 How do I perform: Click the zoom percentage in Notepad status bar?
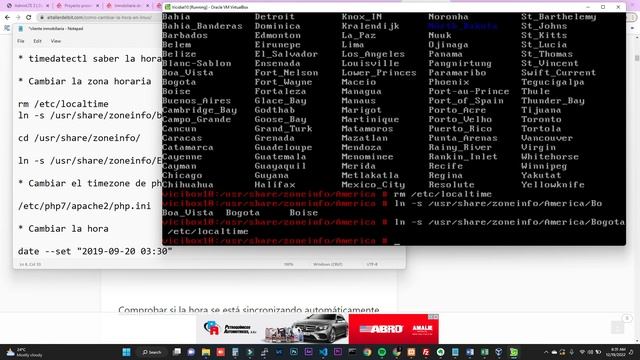[289, 264]
